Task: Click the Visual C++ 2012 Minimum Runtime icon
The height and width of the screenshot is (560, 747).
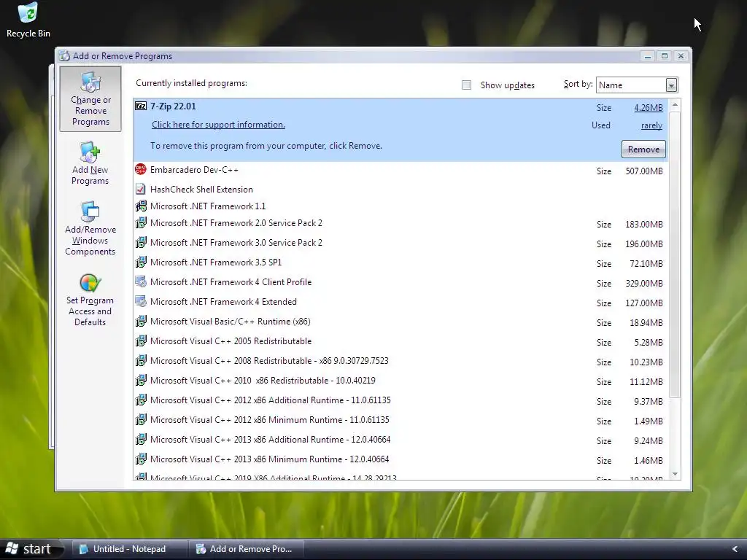Action: [141, 419]
